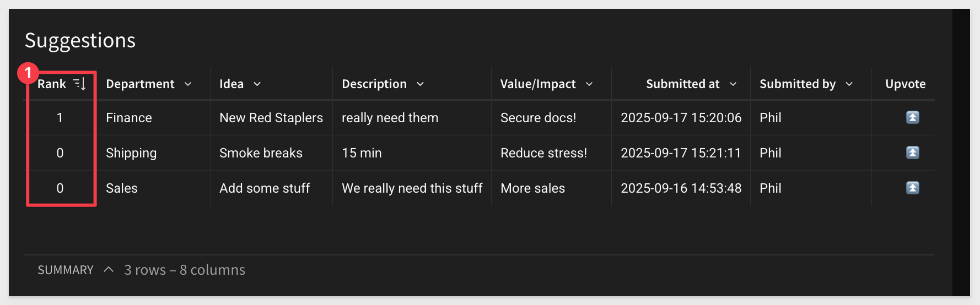Upvote the Shipping Smoke breaks idea

912,153
